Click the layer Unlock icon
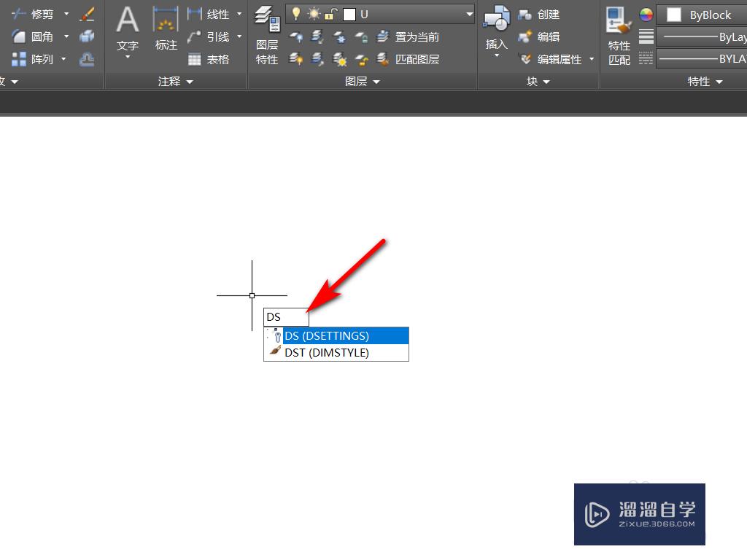Viewport: 747px width, 560px height. coord(361,59)
